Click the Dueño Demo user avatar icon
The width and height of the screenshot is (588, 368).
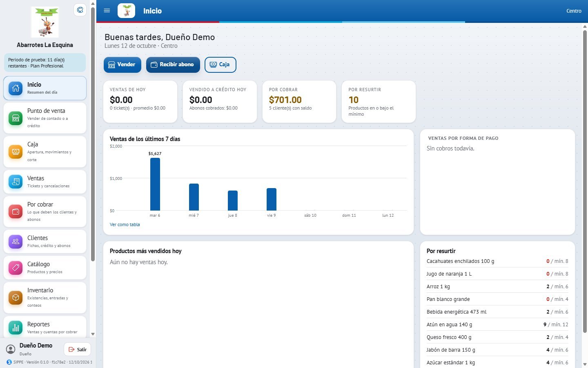[11, 349]
